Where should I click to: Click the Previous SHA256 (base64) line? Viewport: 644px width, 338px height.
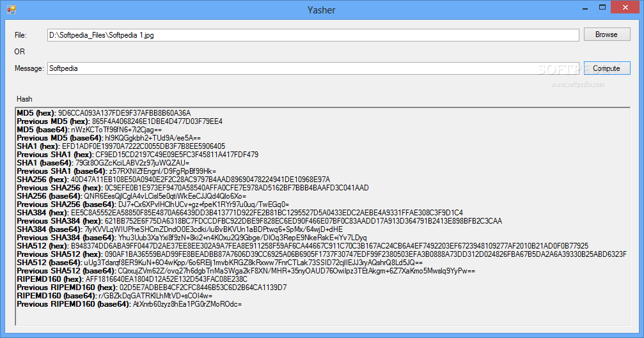pyautogui.click(x=153, y=204)
